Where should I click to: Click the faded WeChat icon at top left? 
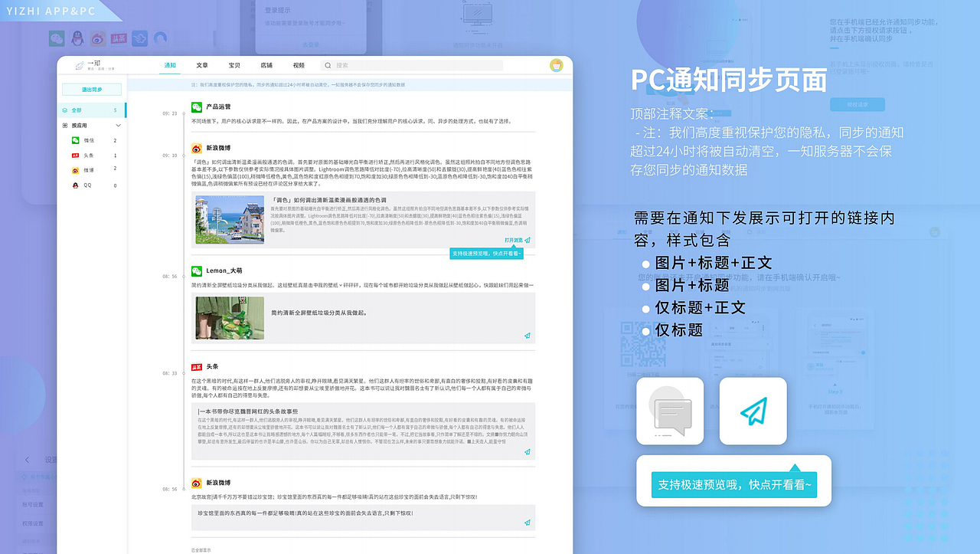57,38
